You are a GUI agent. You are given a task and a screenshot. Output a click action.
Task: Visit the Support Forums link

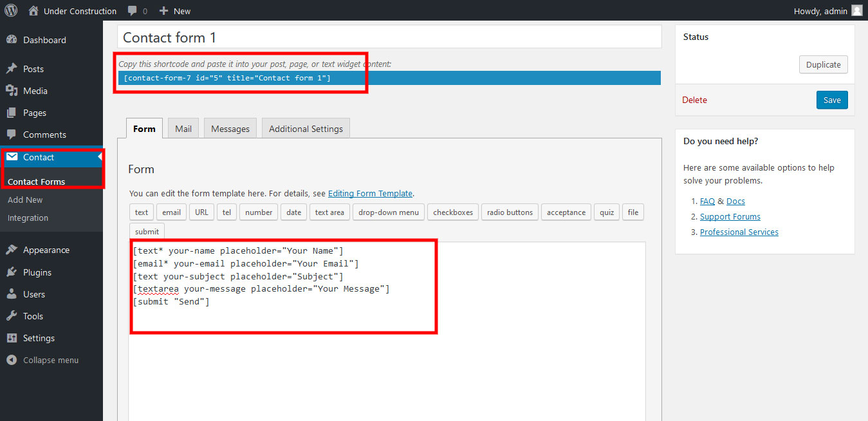coord(730,216)
